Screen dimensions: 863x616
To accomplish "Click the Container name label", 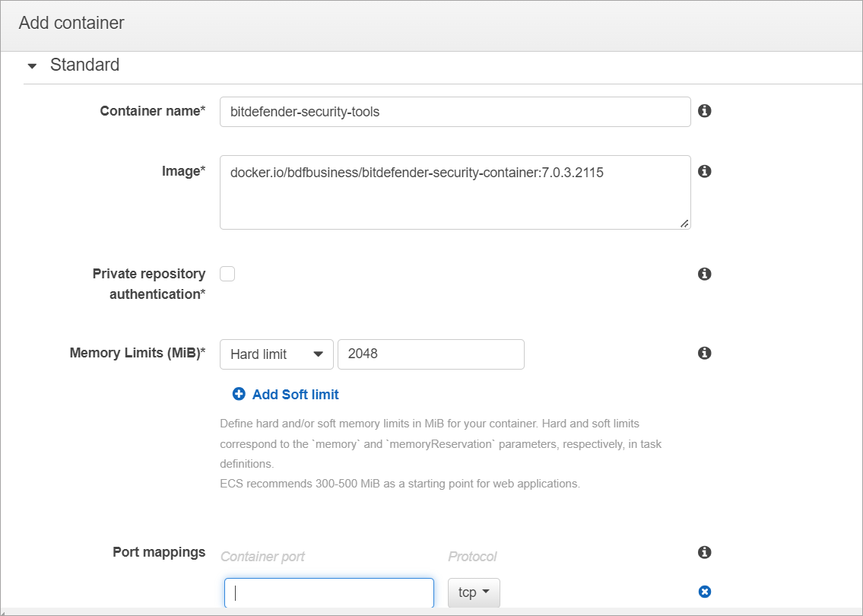I will [x=153, y=111].
